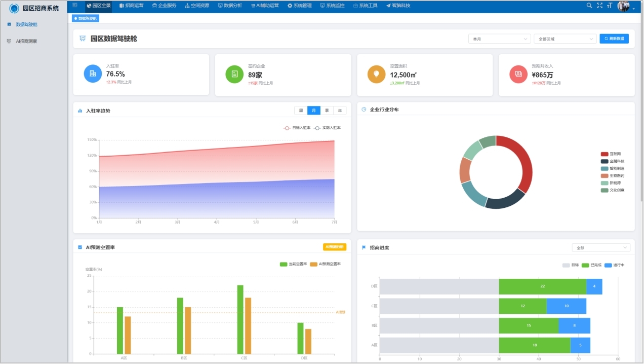Open the 数据分析 top menu
Viewport: 644px width, 364px height.
tap(229, 6)
